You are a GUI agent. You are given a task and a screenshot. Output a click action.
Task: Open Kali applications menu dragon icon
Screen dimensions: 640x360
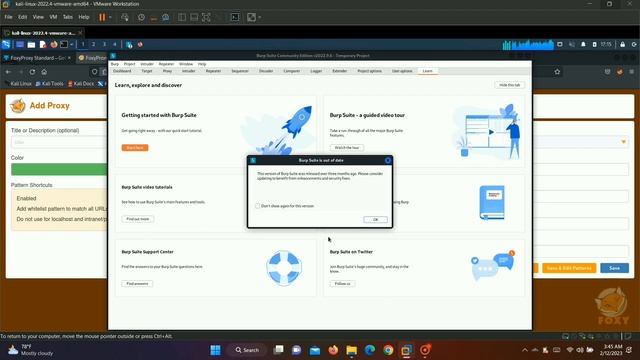(x=6, y=44)
